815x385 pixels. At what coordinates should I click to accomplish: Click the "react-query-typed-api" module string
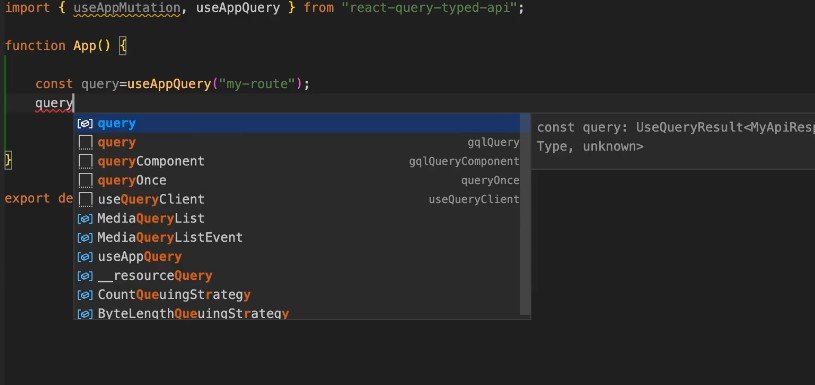click(429, 8)
